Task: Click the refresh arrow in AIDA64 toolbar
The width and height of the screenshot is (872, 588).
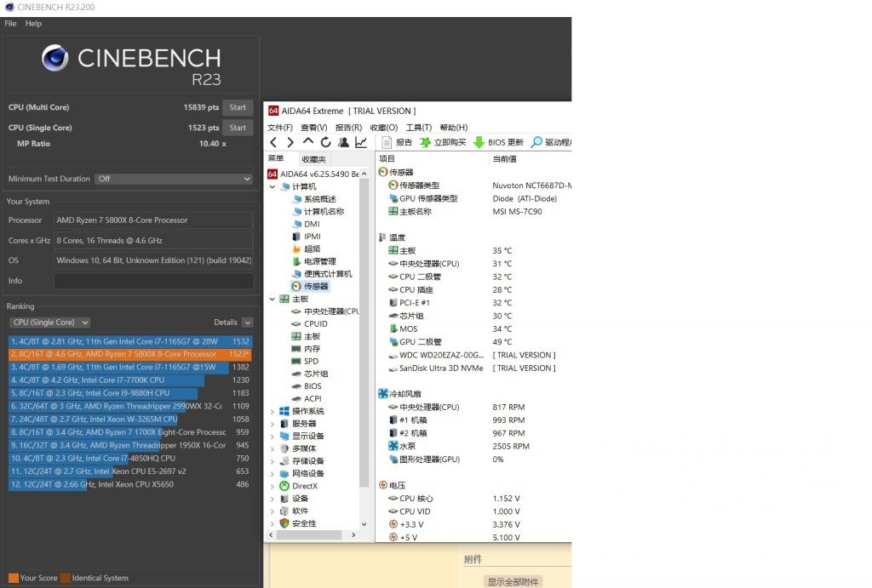Action: point(325,142)
